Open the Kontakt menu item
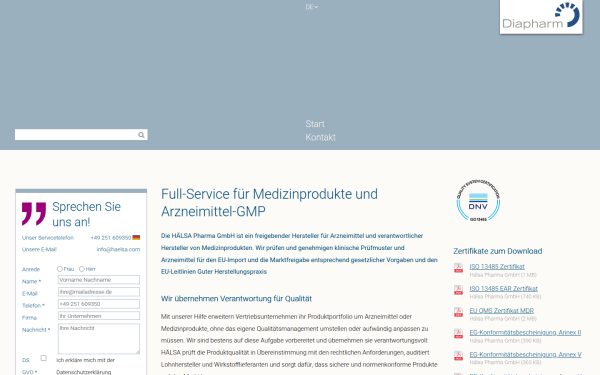600x375 pixels. point(321,137)
